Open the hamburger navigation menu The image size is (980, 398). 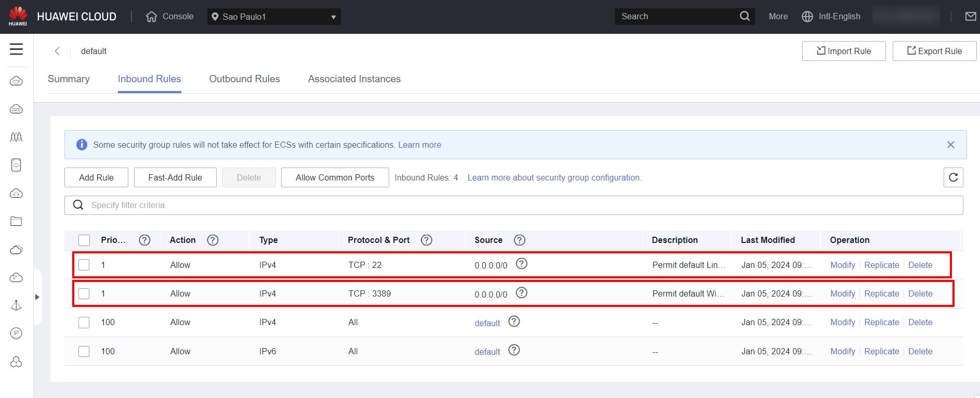[17, 49]
